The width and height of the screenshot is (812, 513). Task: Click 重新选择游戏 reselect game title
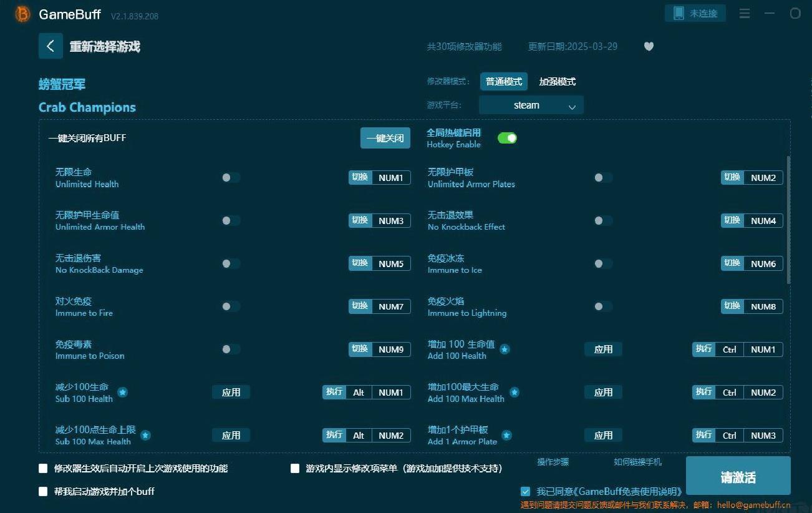pyautogui.click(x=105, y=47)
